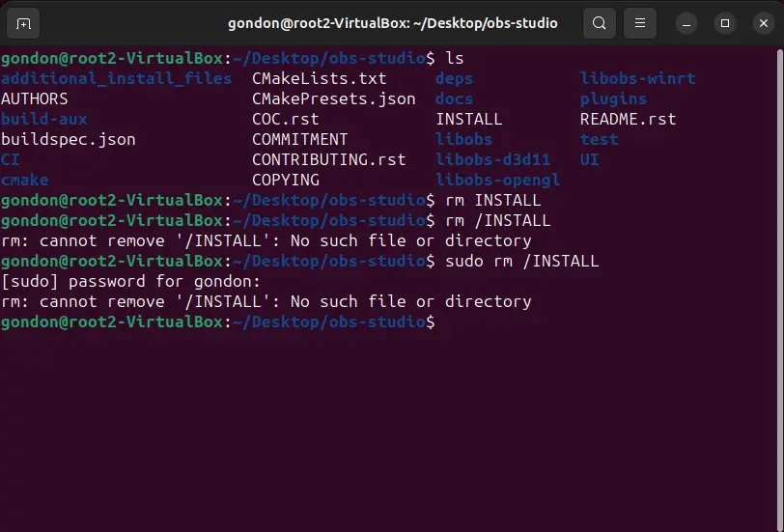Click the README.rst file name
784x532 pixels.
coord(628,119)
